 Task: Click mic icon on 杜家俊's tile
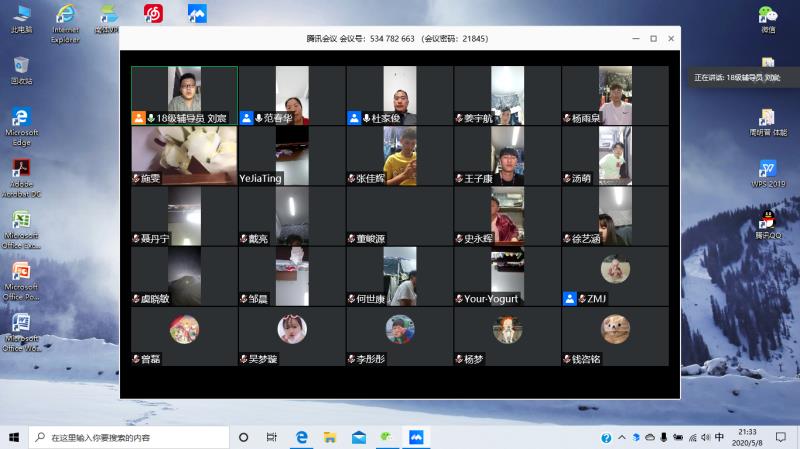coord(366,118)
